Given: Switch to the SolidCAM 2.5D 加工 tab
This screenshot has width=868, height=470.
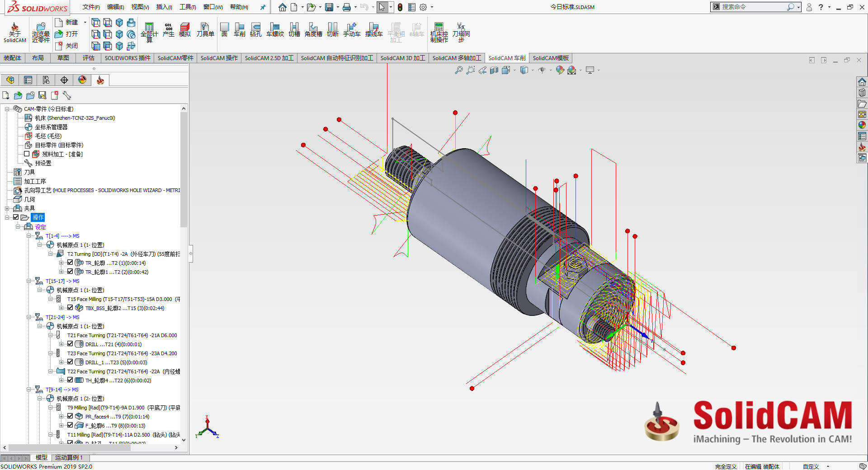Looking at the screenshot, I should (x=269, y=58).
